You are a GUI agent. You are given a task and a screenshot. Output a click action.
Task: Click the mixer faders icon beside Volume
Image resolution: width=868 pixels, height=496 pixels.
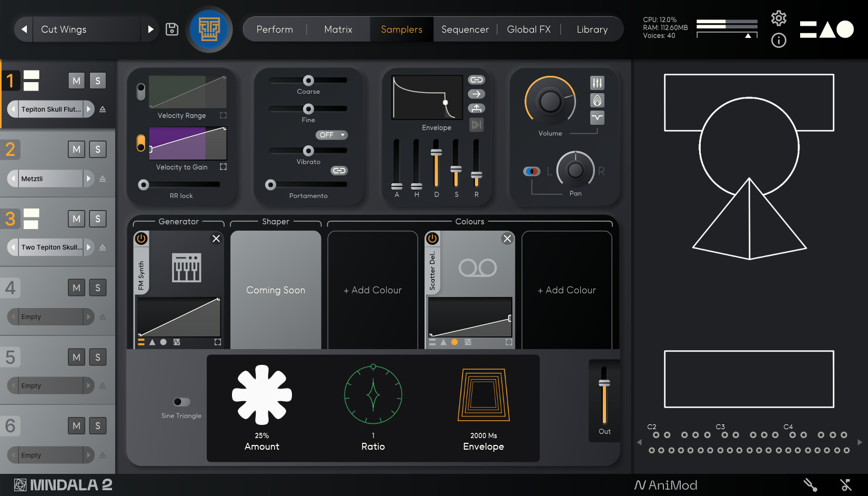click(x=597, y=83)
